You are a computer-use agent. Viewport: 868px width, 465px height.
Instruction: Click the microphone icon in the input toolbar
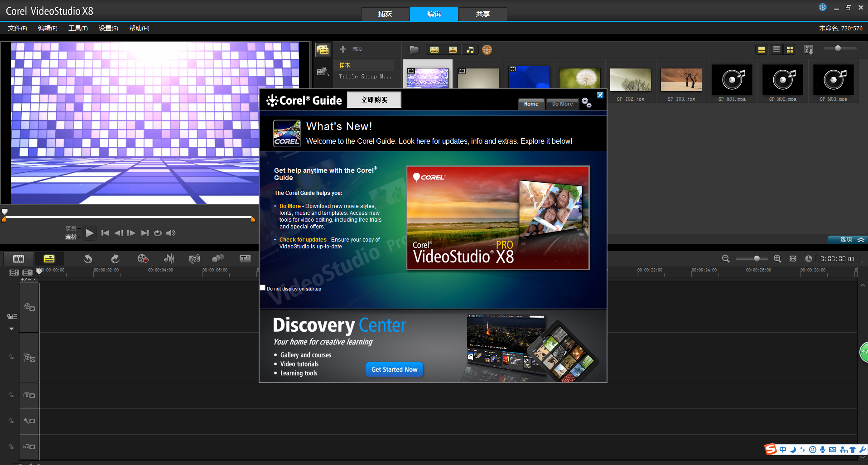823,450
